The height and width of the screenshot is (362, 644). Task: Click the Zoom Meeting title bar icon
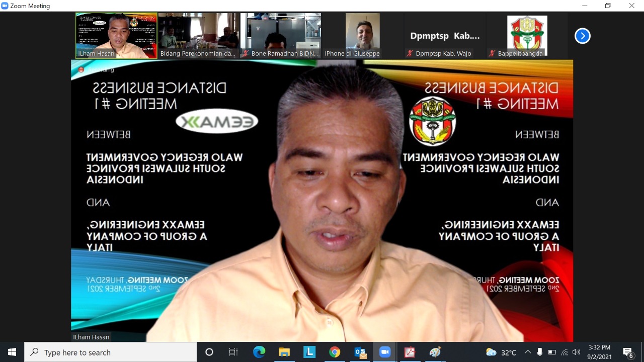(5, 6)
